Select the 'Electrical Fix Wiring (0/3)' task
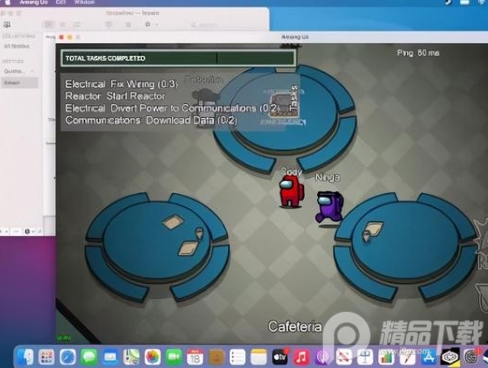This screenshot has width=488, height=368. coord(121,84)
